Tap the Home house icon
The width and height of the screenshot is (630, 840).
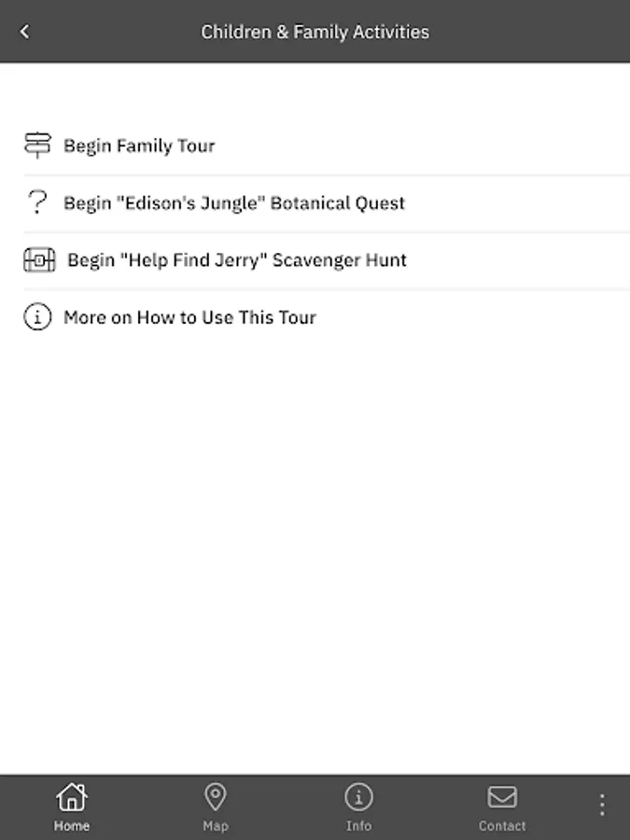coord(72,797)
